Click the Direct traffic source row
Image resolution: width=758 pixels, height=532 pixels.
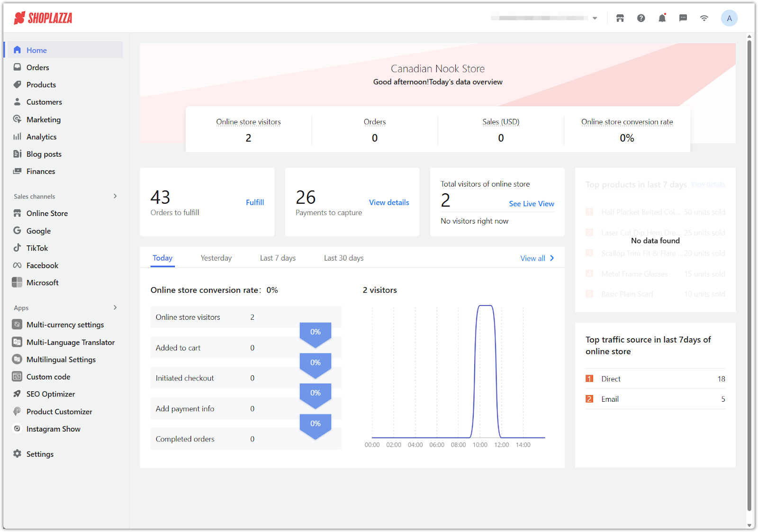655,379
